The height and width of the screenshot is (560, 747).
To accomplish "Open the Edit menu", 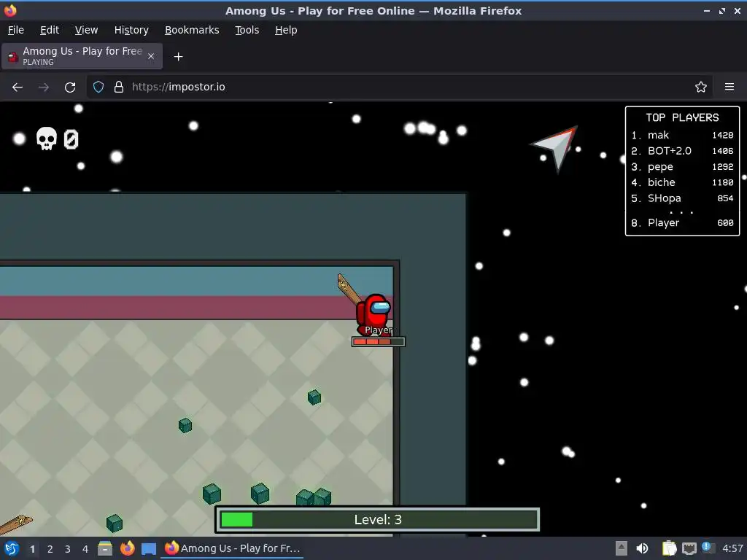I will coord(50,30).
